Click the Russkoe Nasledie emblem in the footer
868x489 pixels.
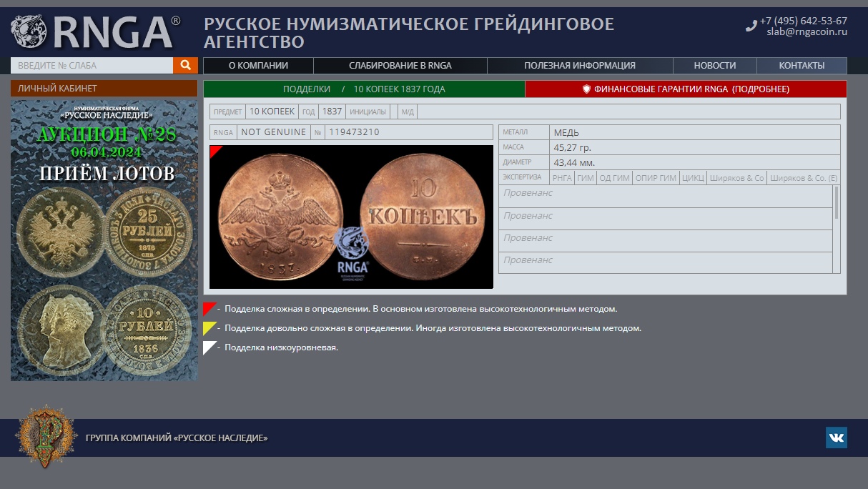(46, 436)
